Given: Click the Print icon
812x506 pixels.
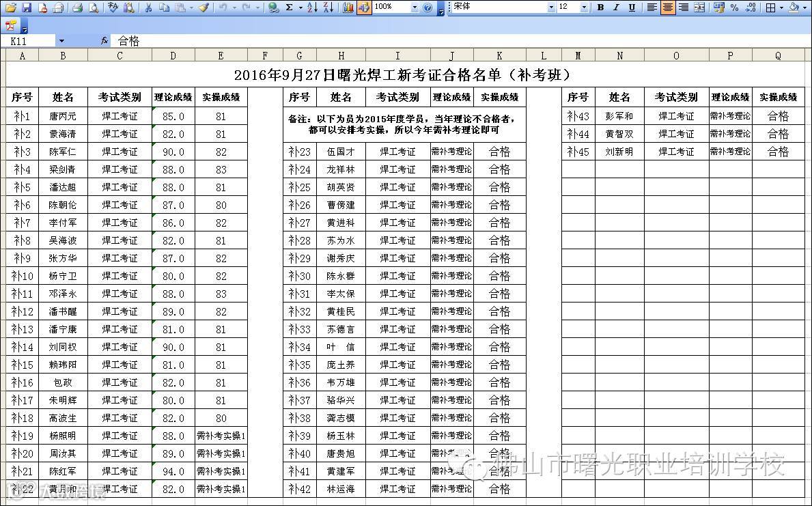Looking at the screenshot, I should point(78,8).
